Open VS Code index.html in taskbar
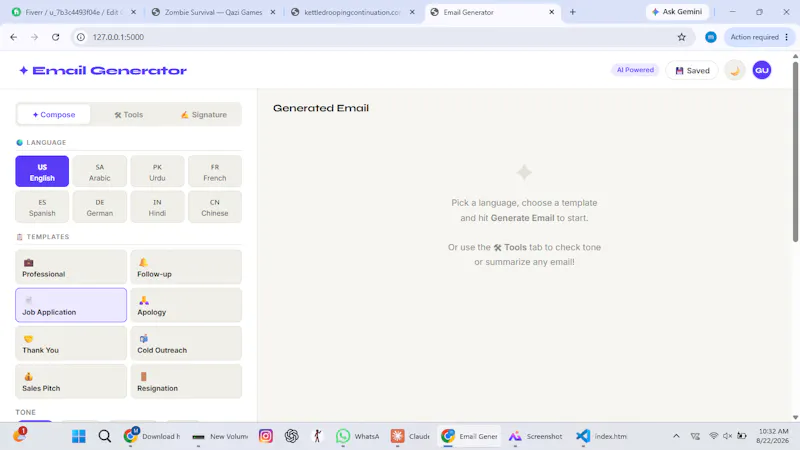 [x=602, y=436]
